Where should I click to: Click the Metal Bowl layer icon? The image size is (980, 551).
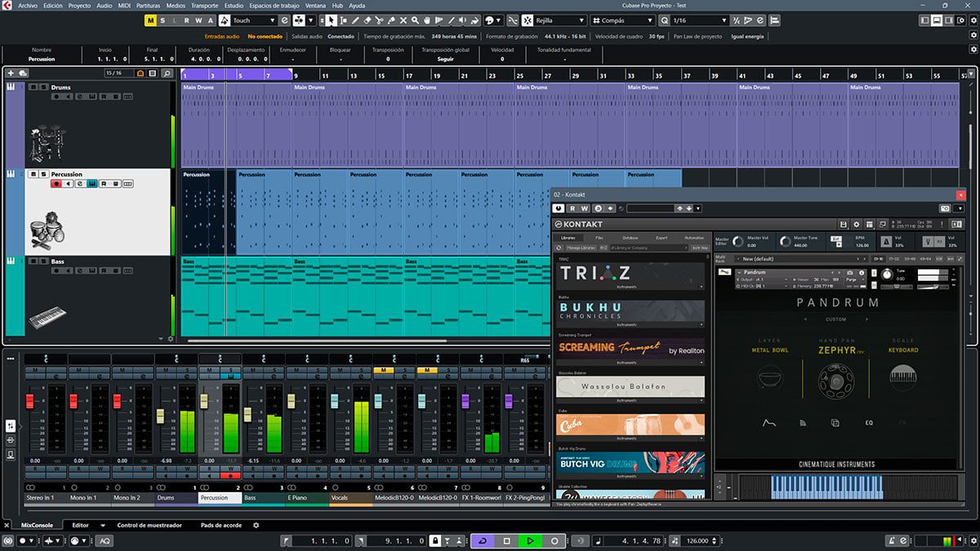770,379
